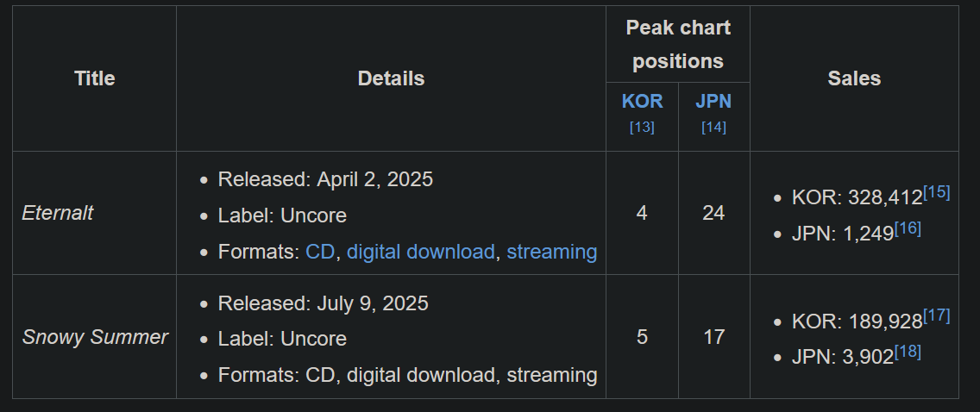Viewport: 980px width, 412px height.
Task: Select the Snowy Summer title cell
Action: pyautogui.click(x=94, y=337)
